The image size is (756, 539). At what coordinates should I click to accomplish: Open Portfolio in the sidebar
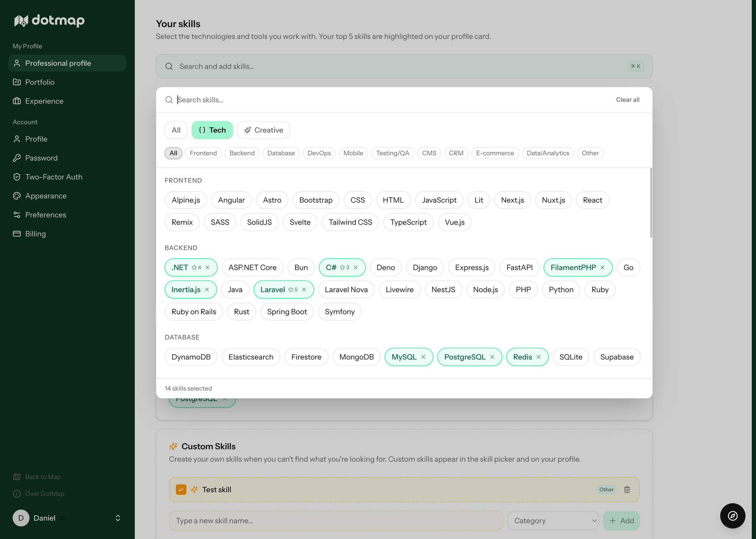(40, 82)
